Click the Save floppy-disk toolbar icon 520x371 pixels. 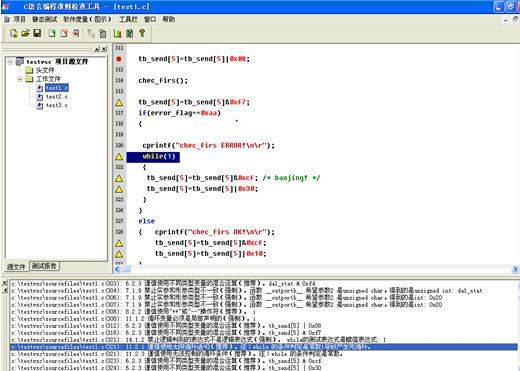[x=37, y=33]
